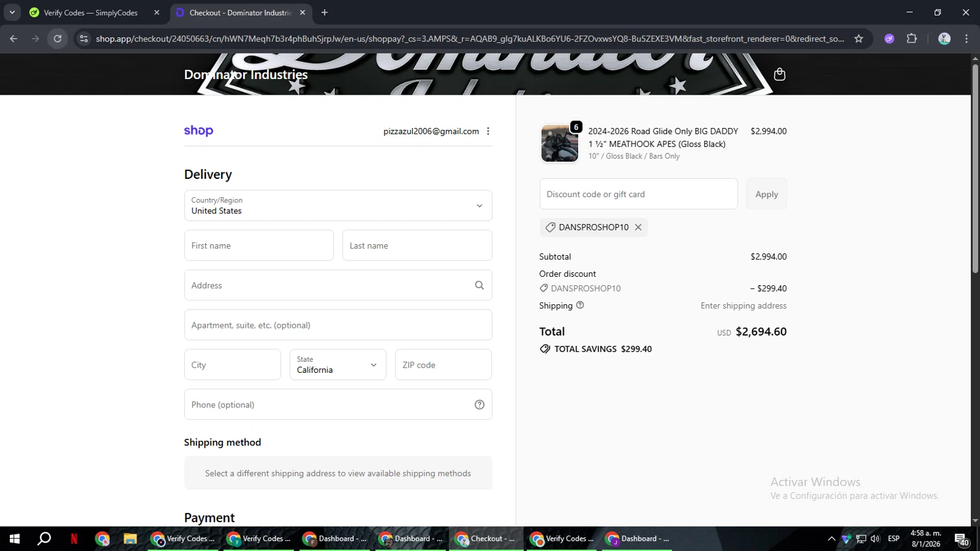Close the Checkout - Dominator Industries tab
The height and width of the screenshot is (551, 980).
(302, 12)
